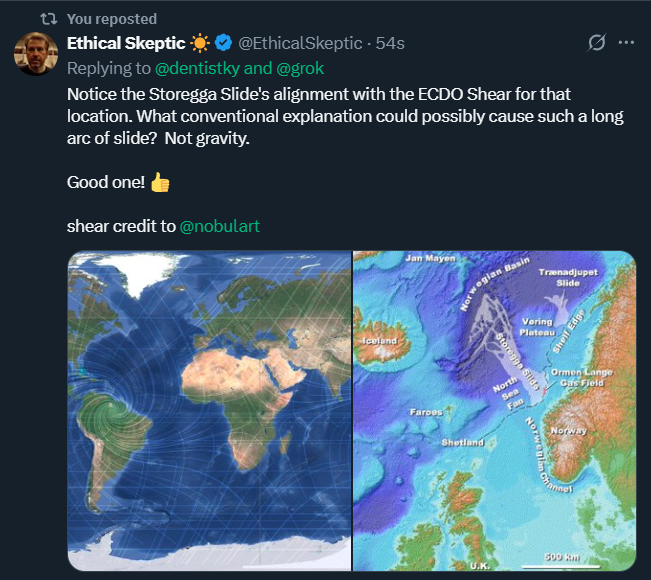The image size is (651, 580).
Task: Click the Grok slashed-circle icon
Action: click(x=597, y=43)
